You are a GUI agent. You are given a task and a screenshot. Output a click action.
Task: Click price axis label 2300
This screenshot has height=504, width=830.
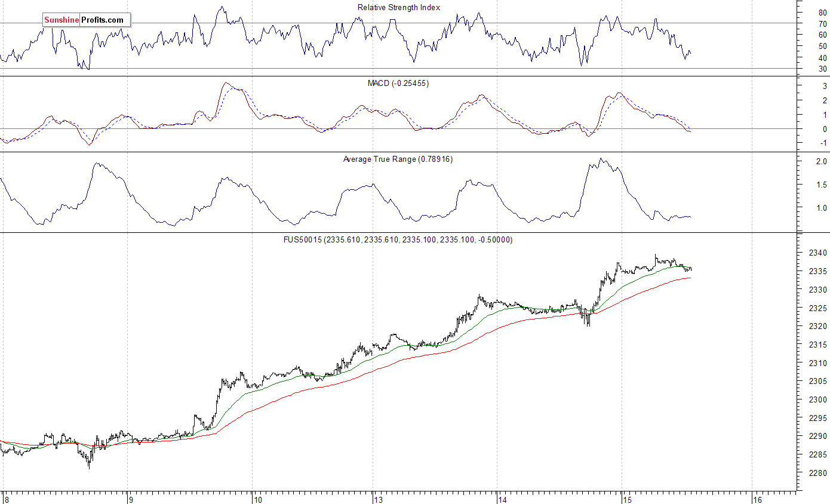click(818, 400)
